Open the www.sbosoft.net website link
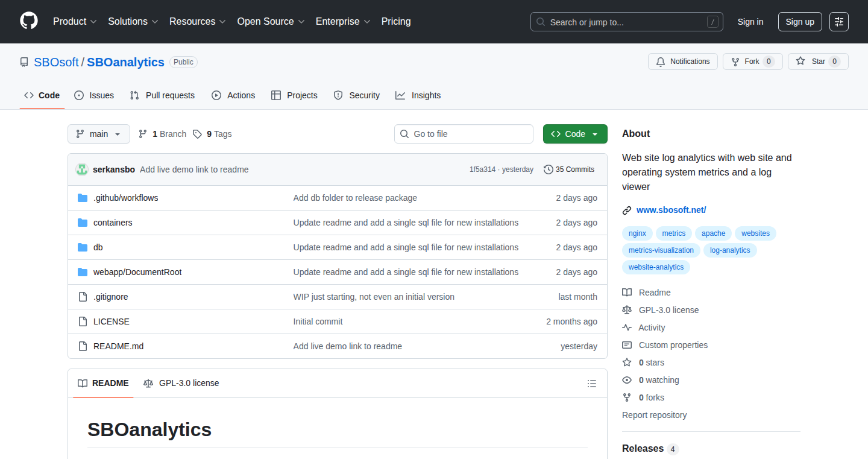Image resolution: width=868 pixels, height=459 pixels. tap(671, 210)
